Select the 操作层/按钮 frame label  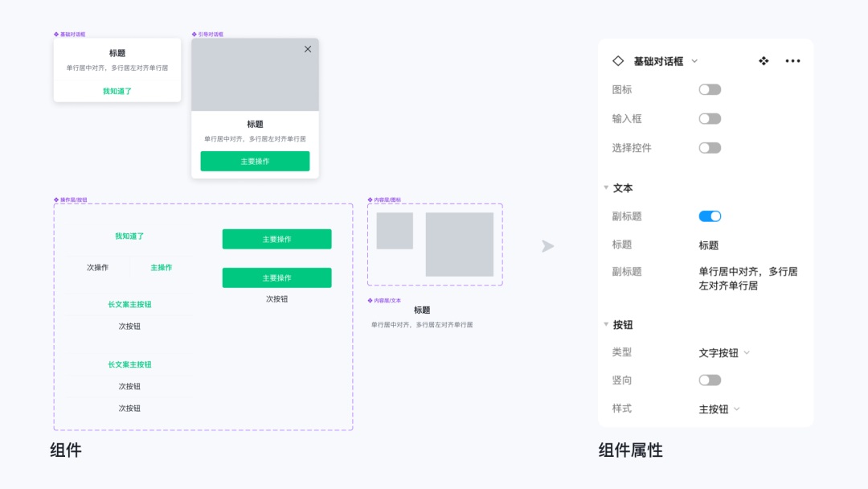[x=74, y=200]
